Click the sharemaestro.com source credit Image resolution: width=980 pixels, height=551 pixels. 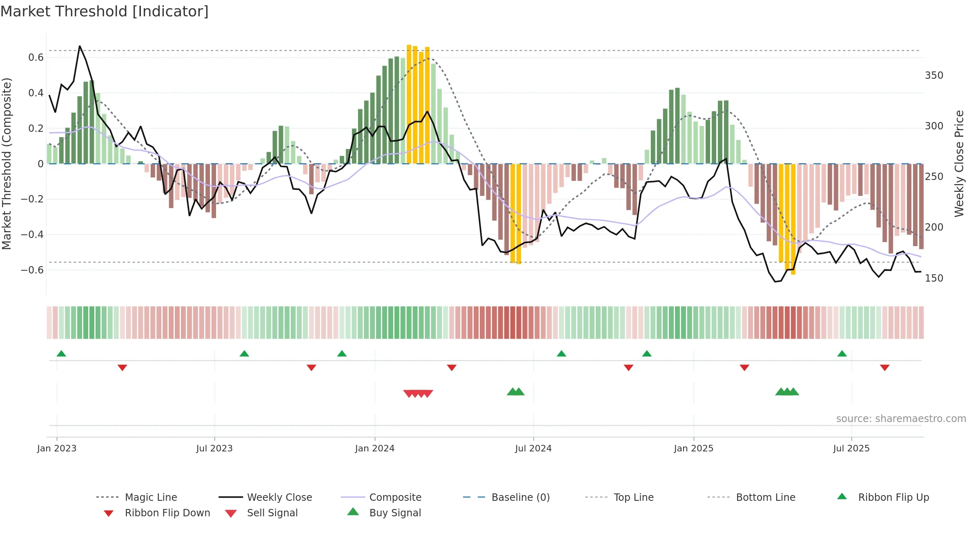point(901,419)
